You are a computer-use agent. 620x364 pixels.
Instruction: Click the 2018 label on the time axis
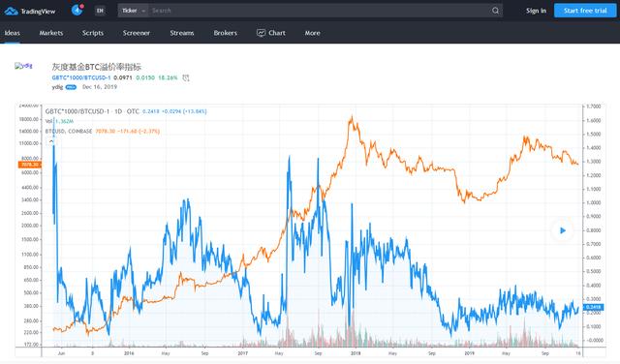coord(356,353)
